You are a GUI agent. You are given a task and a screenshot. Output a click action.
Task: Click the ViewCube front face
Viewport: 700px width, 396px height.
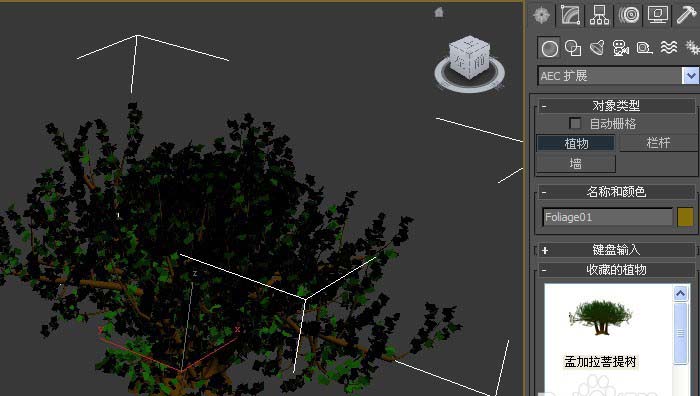coord(479,62)
